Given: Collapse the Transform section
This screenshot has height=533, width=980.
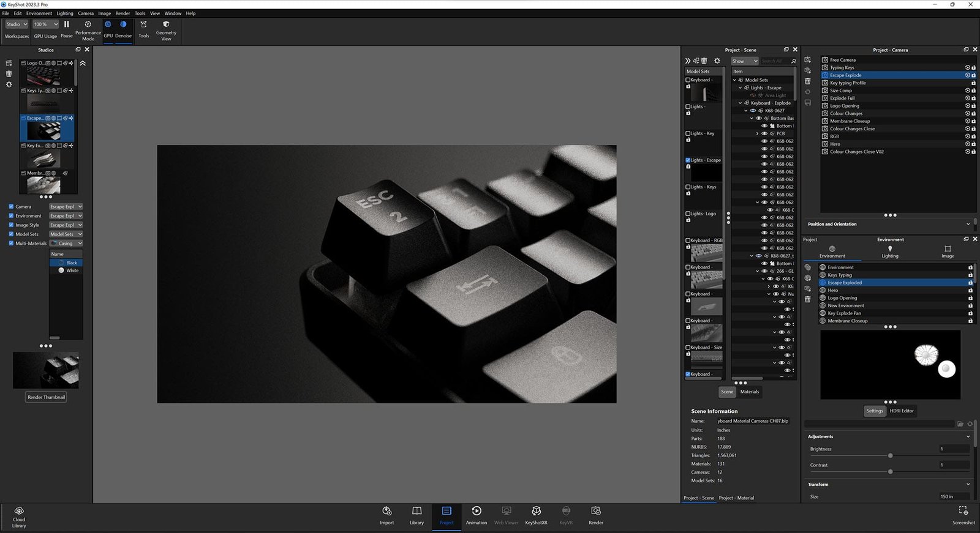Looking at the screenshot, I should (968, 485).
